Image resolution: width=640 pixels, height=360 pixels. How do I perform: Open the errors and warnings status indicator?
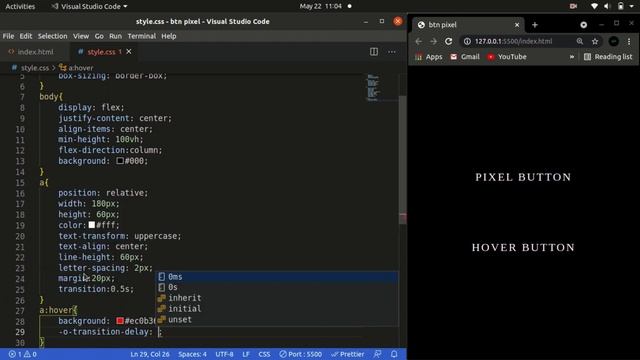[22, 354]
